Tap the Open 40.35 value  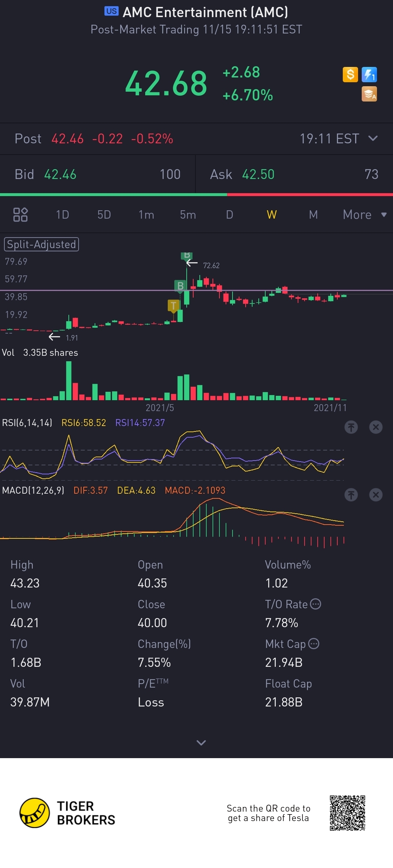[152, 583]
